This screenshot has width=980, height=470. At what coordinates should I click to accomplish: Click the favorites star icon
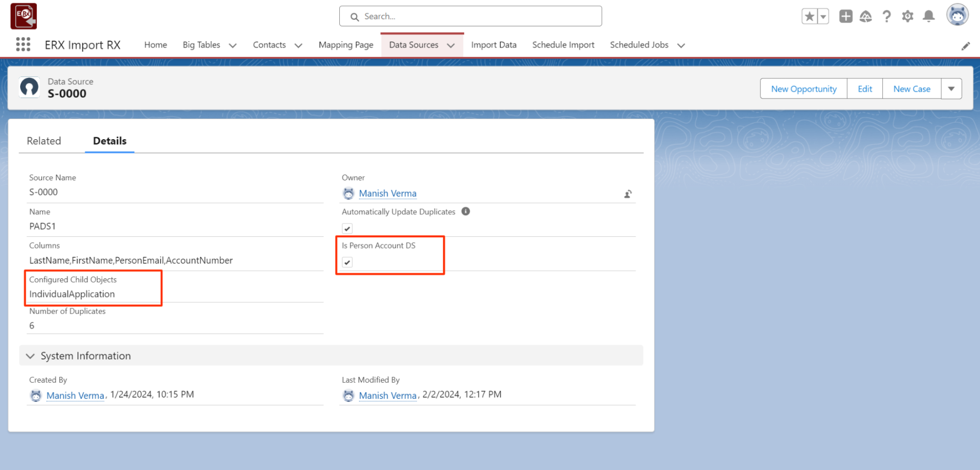point(809,17)
